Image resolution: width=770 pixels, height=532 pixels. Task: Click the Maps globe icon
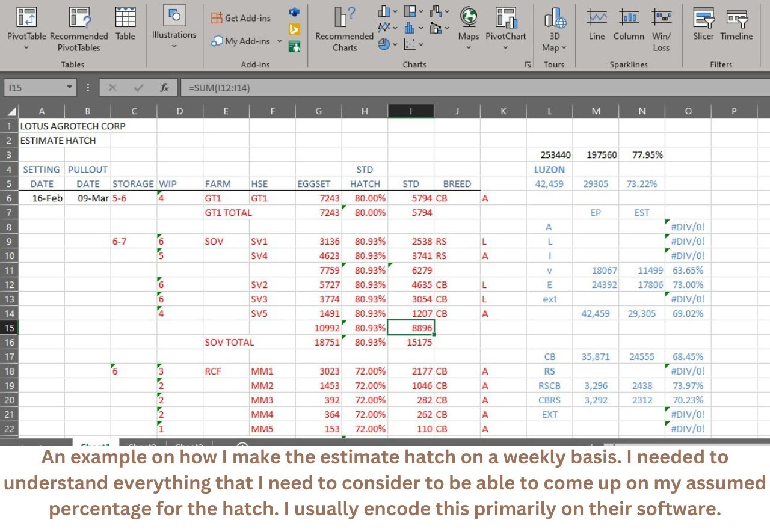469,16
